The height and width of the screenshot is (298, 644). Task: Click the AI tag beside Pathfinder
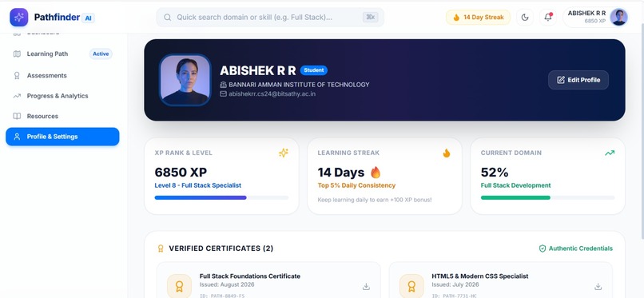click(88, 18)
